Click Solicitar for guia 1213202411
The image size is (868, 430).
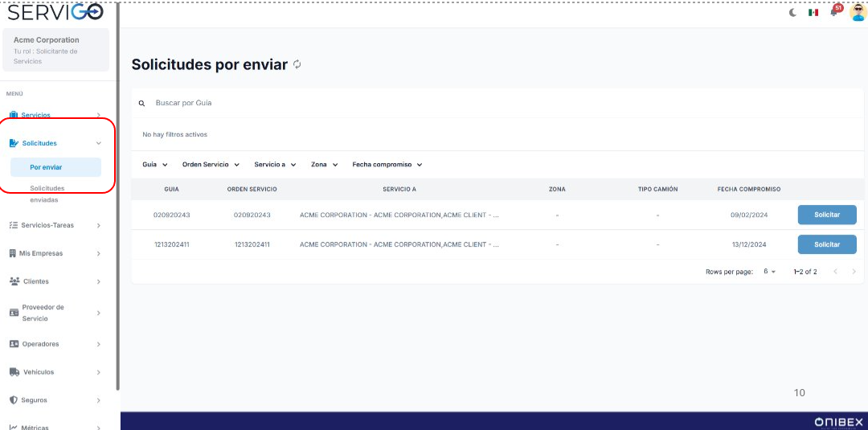(827, 244)
